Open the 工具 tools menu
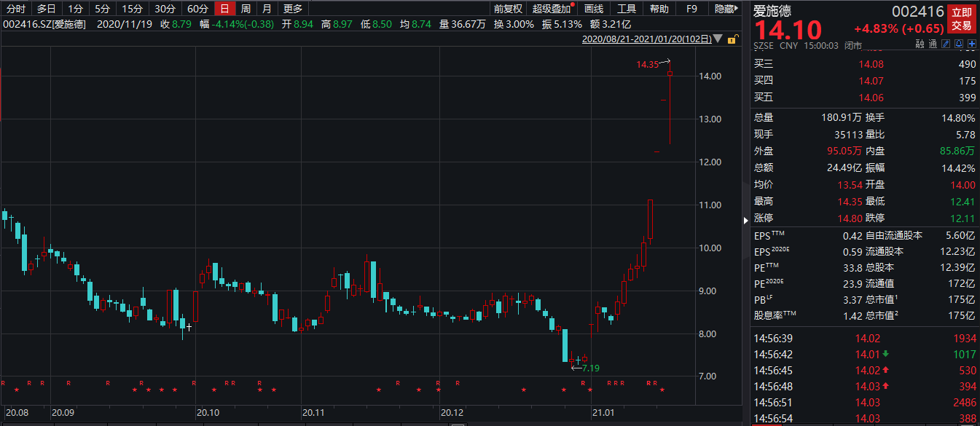 (627, 9)
